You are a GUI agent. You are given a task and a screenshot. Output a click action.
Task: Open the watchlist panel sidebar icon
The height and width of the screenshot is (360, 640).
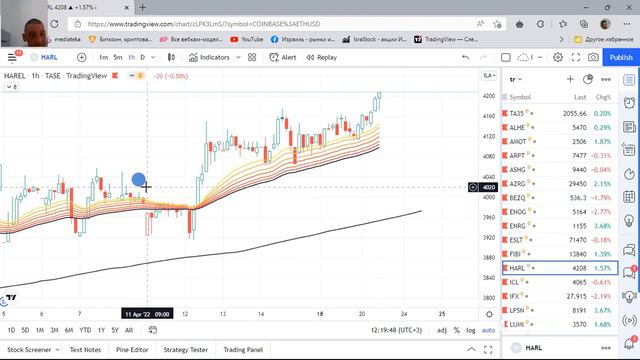[x=629, y=80]
